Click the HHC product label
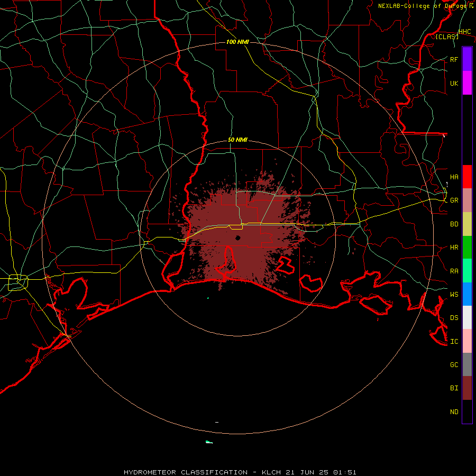Screen dimensions: 476x476 tap(464, 32)
